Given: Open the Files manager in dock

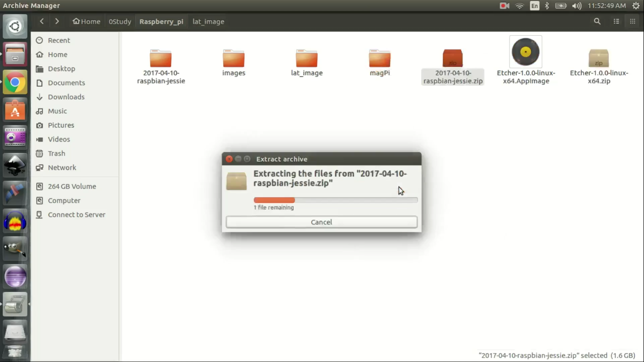Looking at the screenshot, I should [15, 55].
